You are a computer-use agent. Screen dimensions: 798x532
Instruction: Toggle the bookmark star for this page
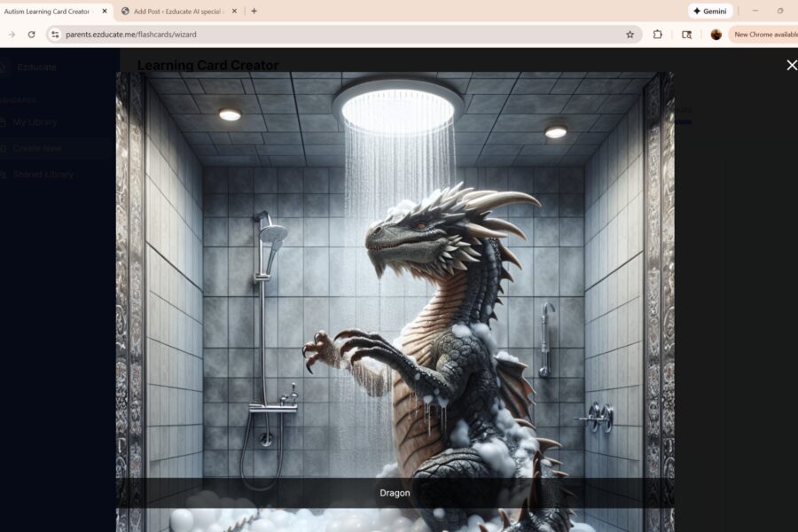(x=630, y=34)
